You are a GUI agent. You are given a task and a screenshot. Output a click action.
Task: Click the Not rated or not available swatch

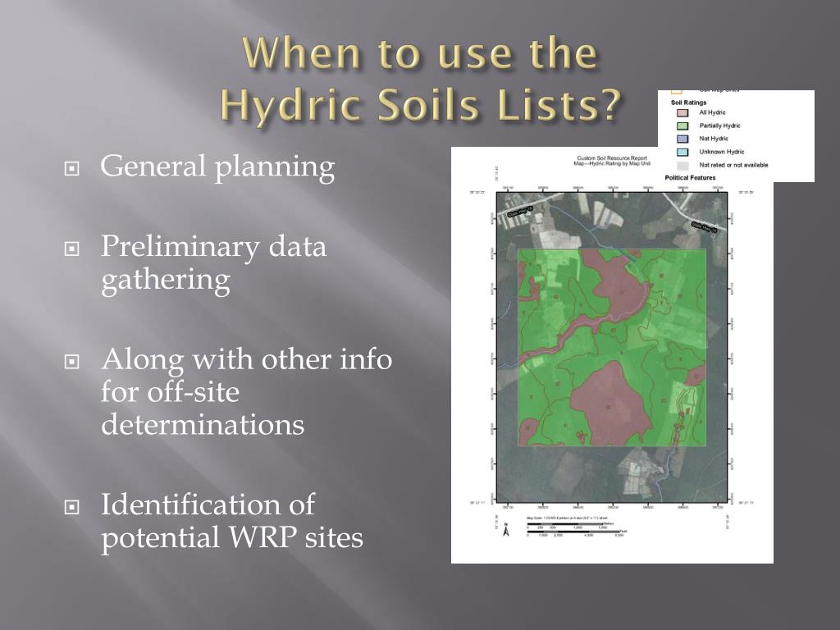click(x=682, y=166)
